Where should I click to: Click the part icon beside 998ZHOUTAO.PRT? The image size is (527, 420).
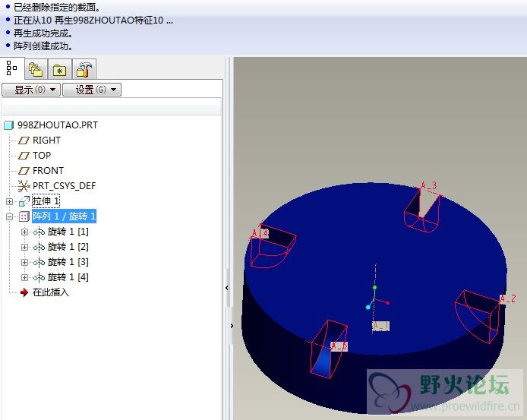coord(9,125)
